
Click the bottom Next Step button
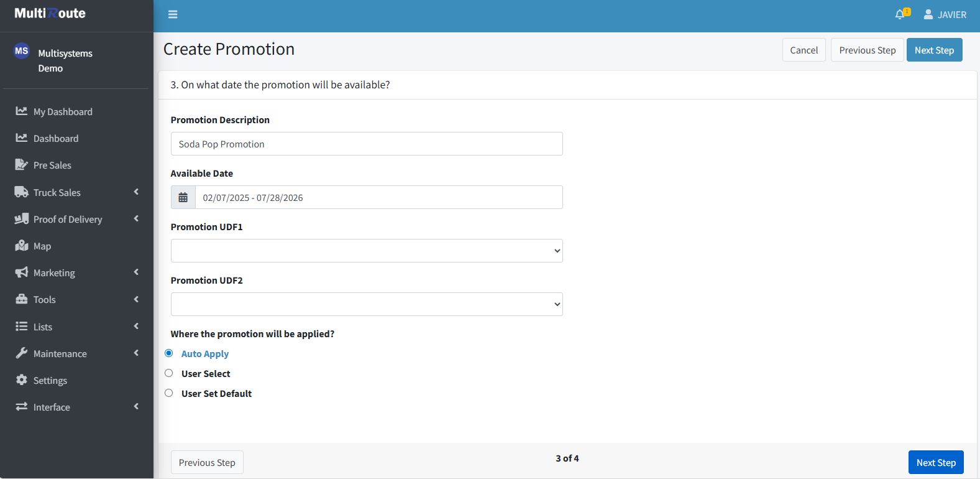pos(935,462)
